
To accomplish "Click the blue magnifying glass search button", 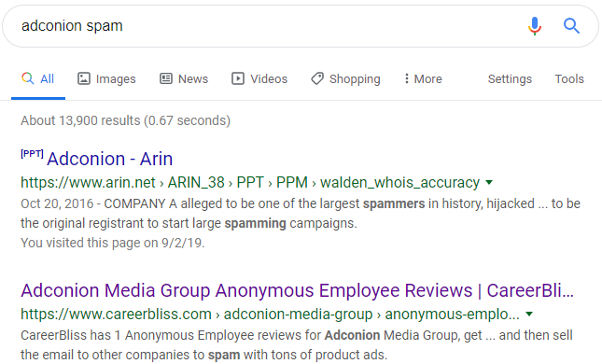I will pyautogui.click(x=571, y=26).
